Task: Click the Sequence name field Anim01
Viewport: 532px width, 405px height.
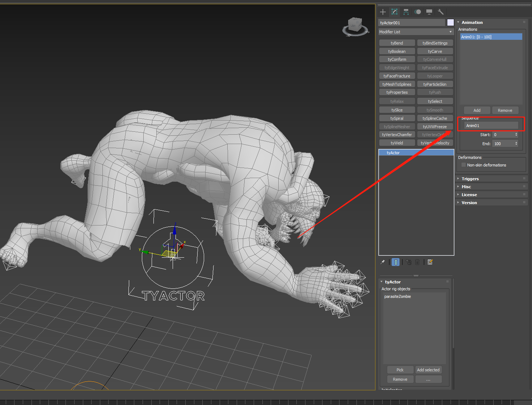Action: pos(491,126)
